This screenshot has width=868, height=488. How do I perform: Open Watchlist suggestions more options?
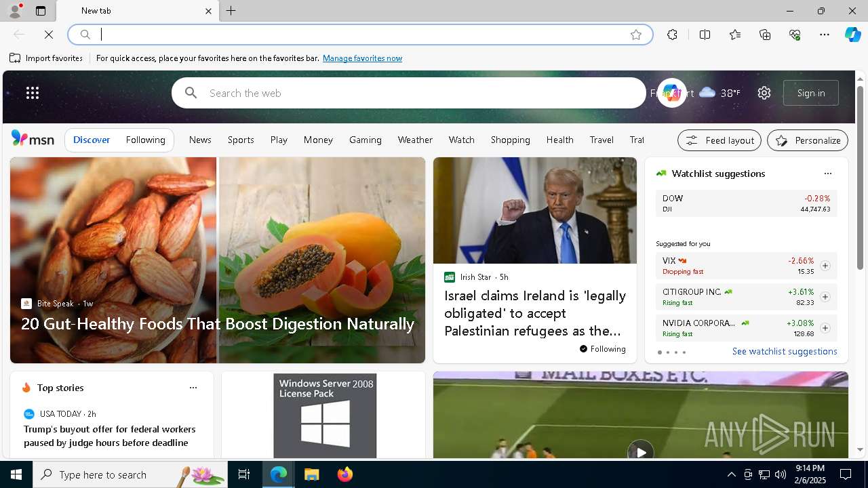pos(827,174)
